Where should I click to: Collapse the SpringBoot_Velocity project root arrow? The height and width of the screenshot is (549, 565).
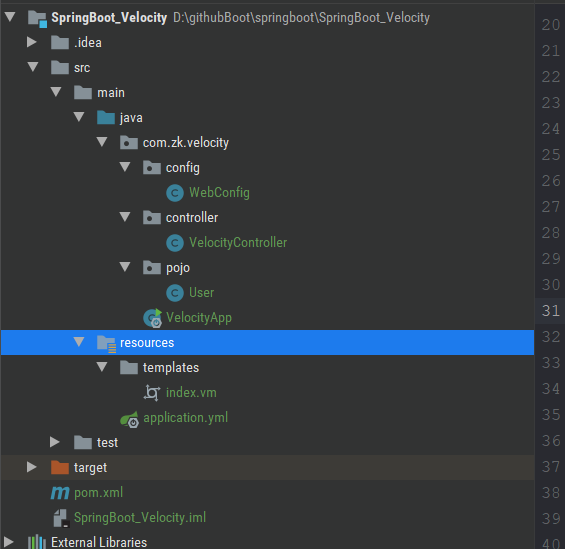(10, 17)
